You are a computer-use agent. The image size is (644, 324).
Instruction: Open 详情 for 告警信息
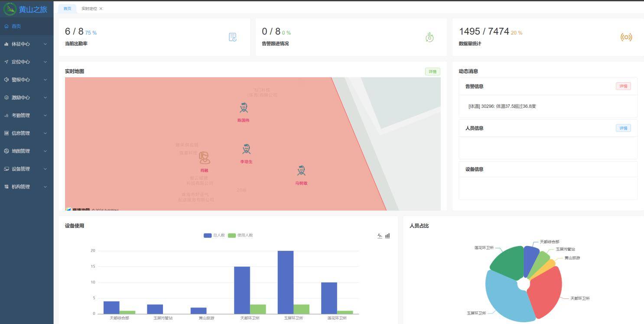point(623,86)
